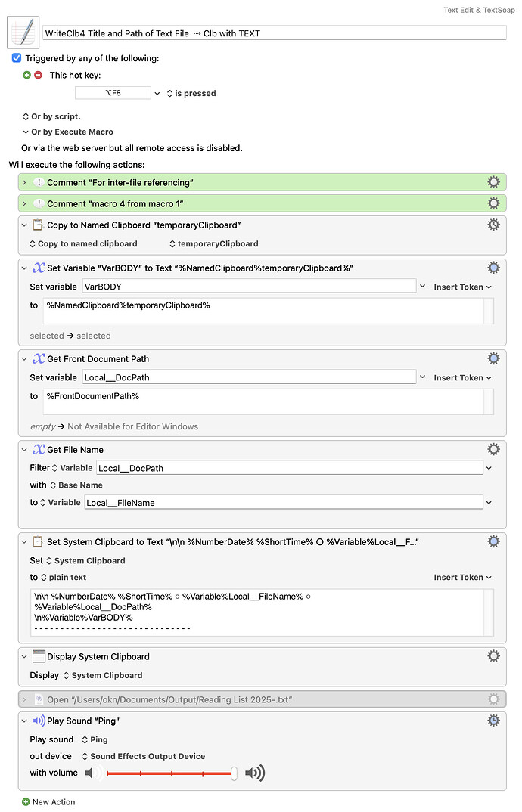Open the Insert Token dropdown in Set Variable
Screen dimensions: 522x812
pyautogui.click(x=460, y=287)
